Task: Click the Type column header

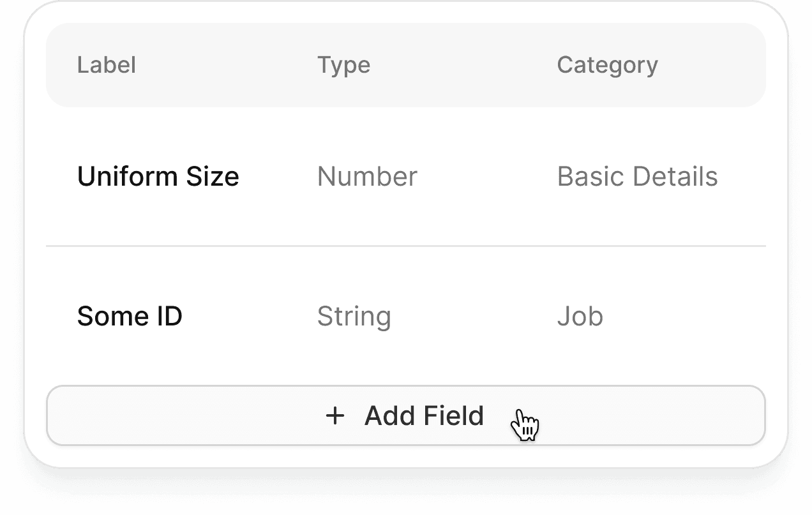Action: point(343,65)
